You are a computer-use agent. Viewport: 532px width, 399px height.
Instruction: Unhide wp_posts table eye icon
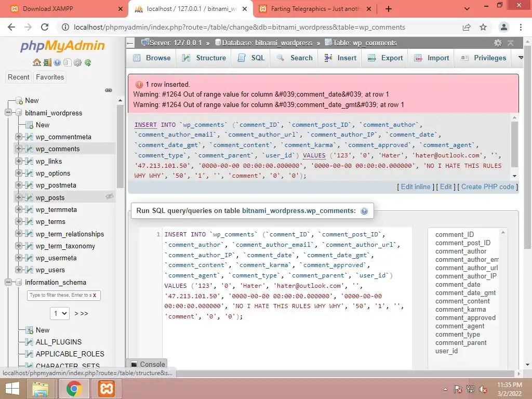pyautogui.click(x=109, y=196)
